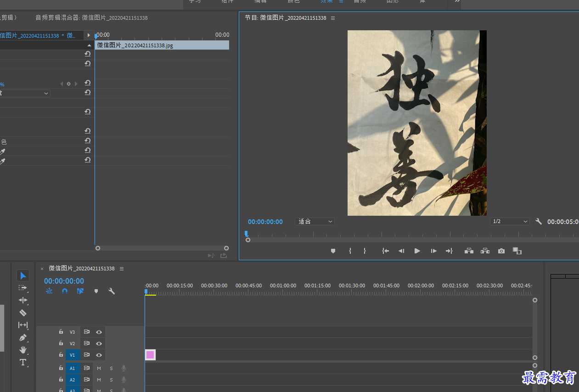
Task: Go to previous keyframe in Effect Controls
Action: [x=62, y=84]
